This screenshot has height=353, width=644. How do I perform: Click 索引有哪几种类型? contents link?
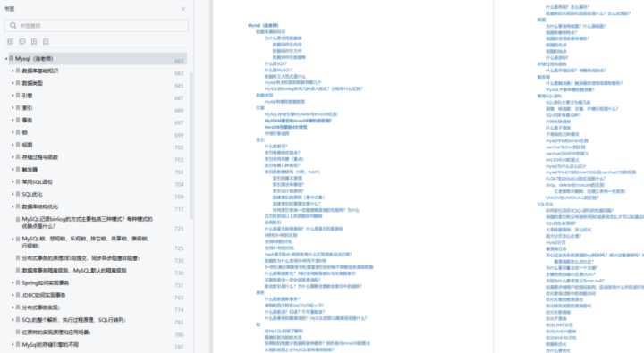(x=282, y=165)
